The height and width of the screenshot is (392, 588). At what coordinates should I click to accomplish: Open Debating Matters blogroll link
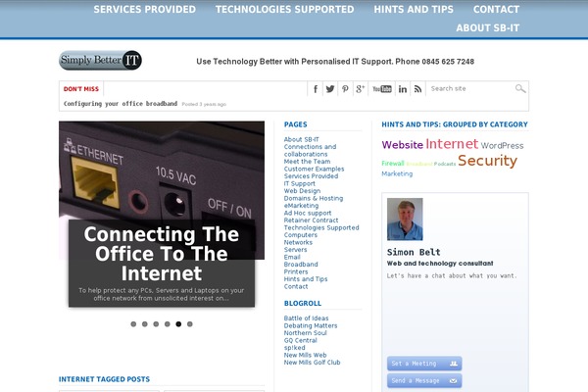[311, 325]
